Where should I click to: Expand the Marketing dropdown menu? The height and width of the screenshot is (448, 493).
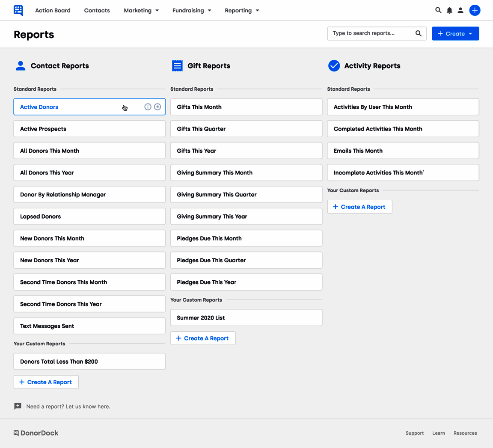[141, 10]
